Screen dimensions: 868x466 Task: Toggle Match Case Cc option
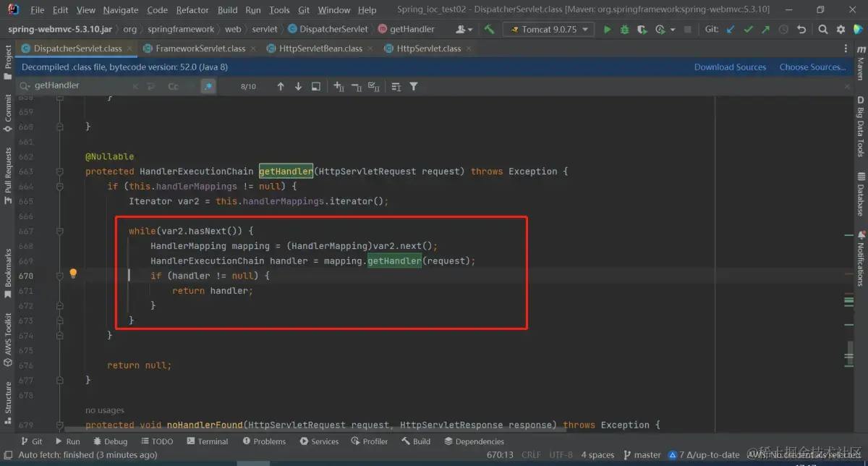click(173, 86)
